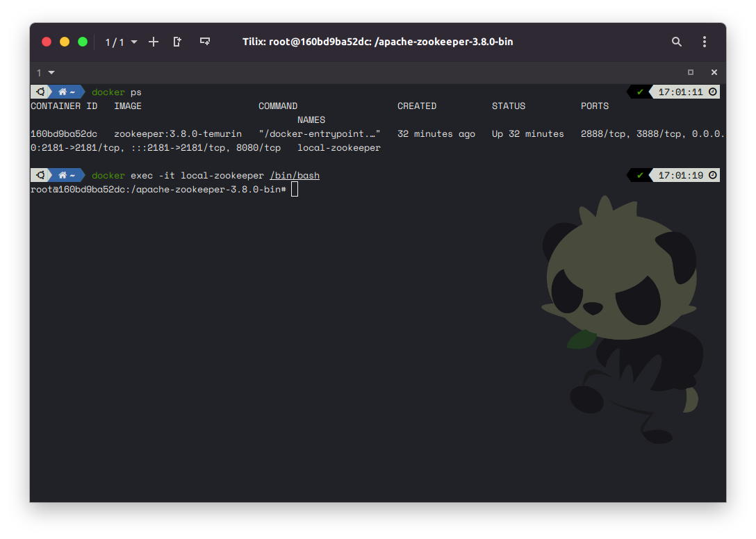Click the Tilix window title text
The image size is (756, 539).
coord(377,42)
